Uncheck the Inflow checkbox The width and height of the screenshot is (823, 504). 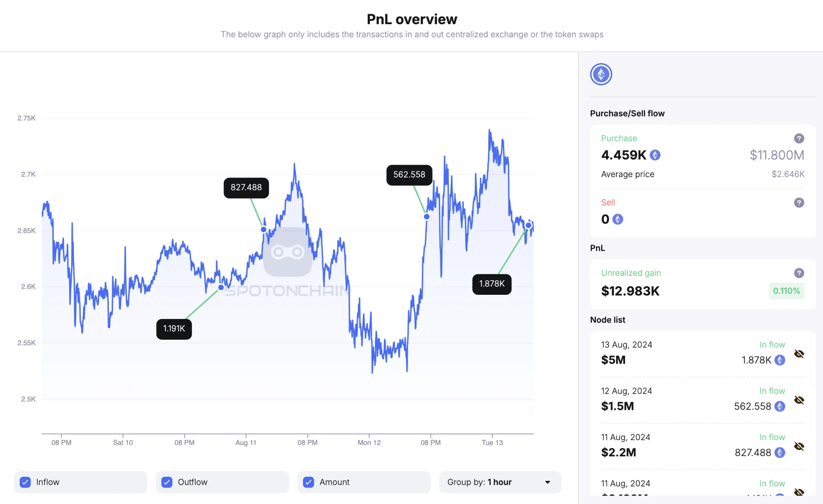(x=25, y=482)
